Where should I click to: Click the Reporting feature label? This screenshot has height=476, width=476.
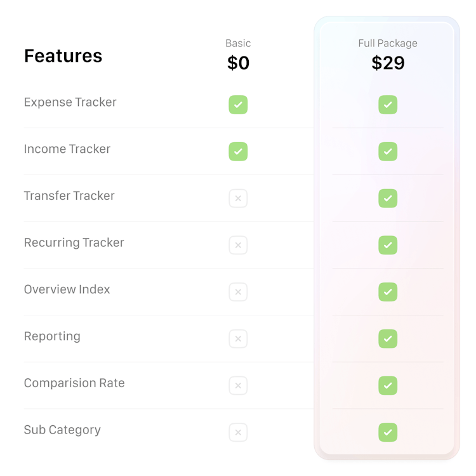coord(52,336)
